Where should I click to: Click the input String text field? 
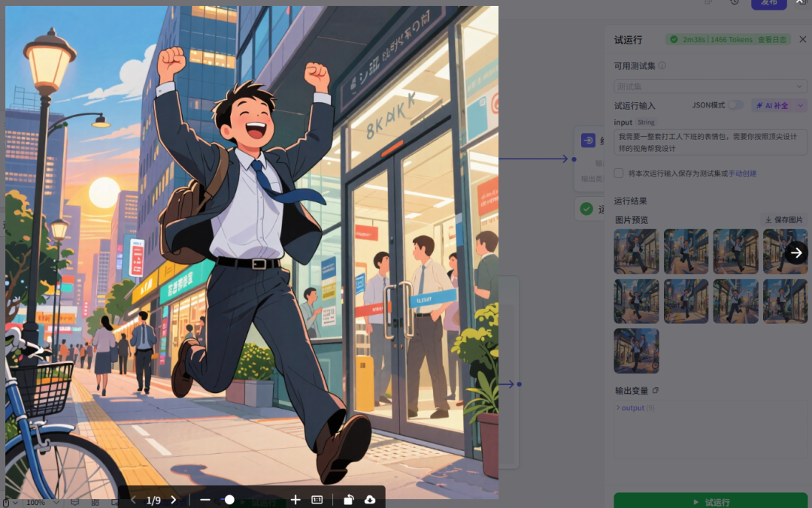[710, 143]
